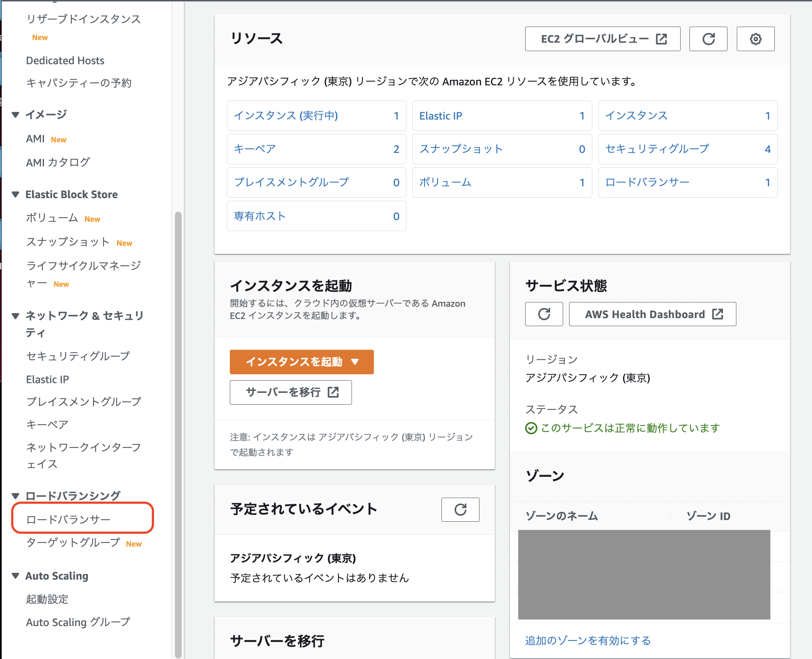Select セキュリティグループ under ネットワーク & セキュリティ
The height and width of the screenshot is (659, 812).
(78, 356)
